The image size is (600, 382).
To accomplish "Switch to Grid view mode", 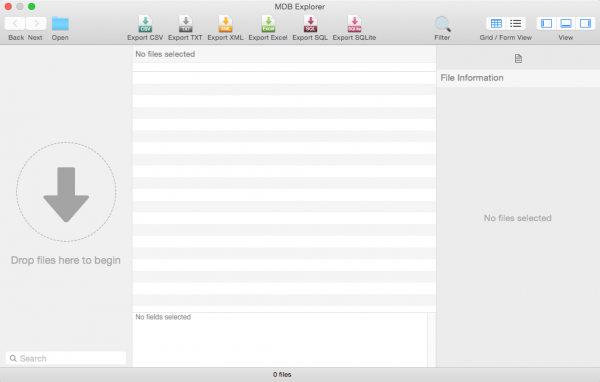I will tap(496, 23).
